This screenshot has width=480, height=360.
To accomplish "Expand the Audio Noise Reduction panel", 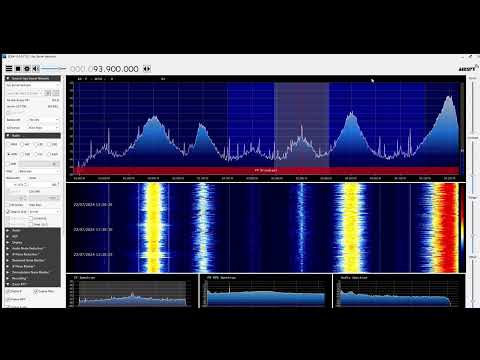I will (33, 248).
